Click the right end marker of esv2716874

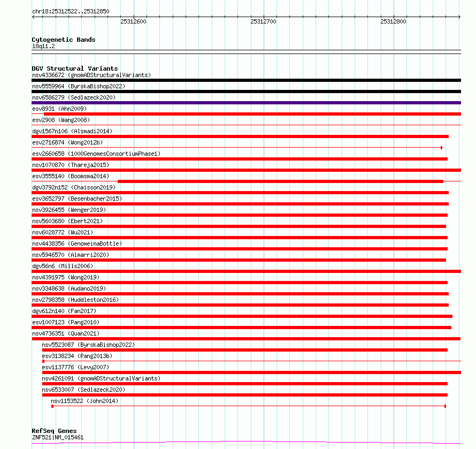441,148
